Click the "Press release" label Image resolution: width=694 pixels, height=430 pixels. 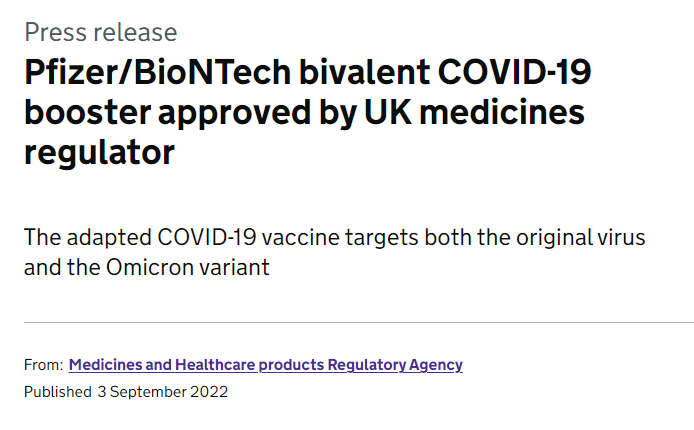tap(100, 32)
